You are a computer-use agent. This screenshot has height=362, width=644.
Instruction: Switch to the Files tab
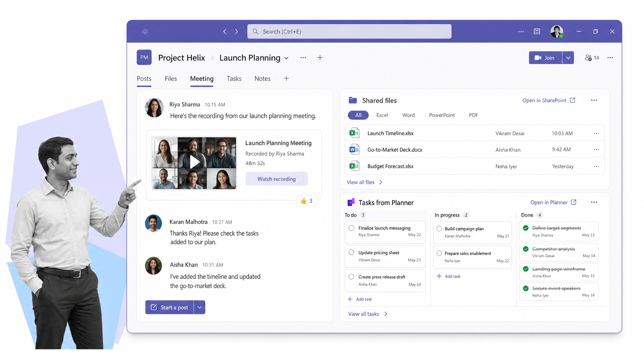point(171,79)
